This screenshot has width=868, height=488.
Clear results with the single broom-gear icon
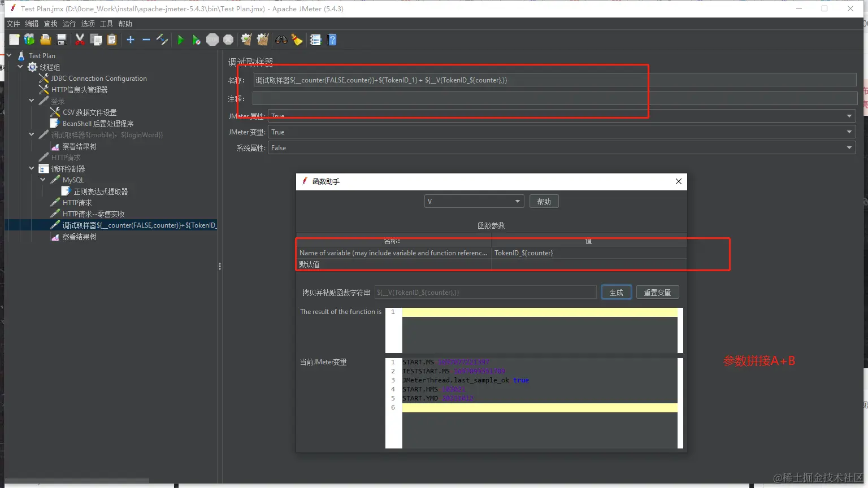(x=246, y=40)
